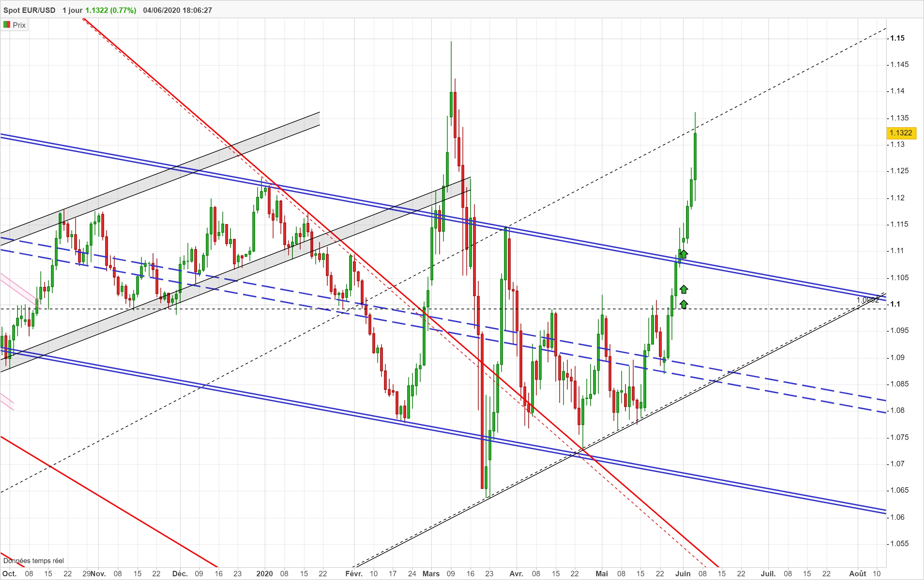The image size is (924, 580).
Task: Click the Déc. date axis label
Action: click(x=180, y=574)
